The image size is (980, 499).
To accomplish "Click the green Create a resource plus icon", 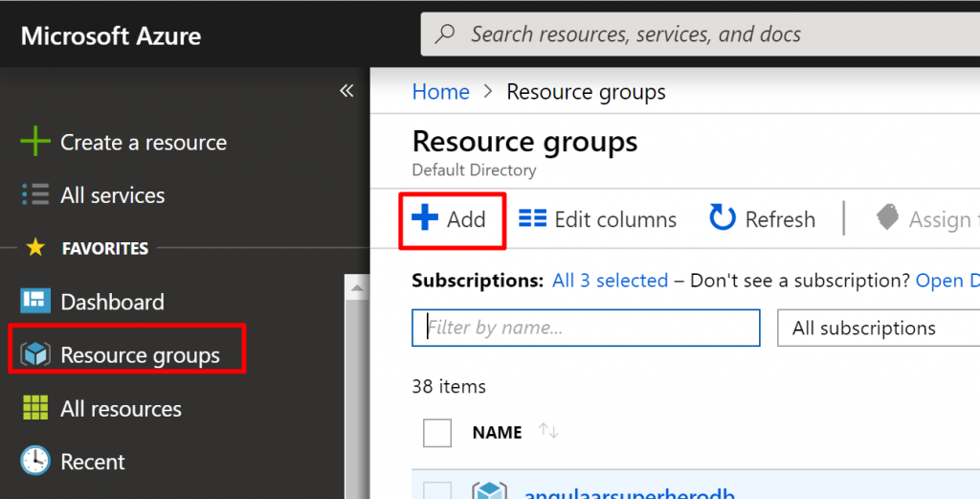I will [x=35, y=143].
